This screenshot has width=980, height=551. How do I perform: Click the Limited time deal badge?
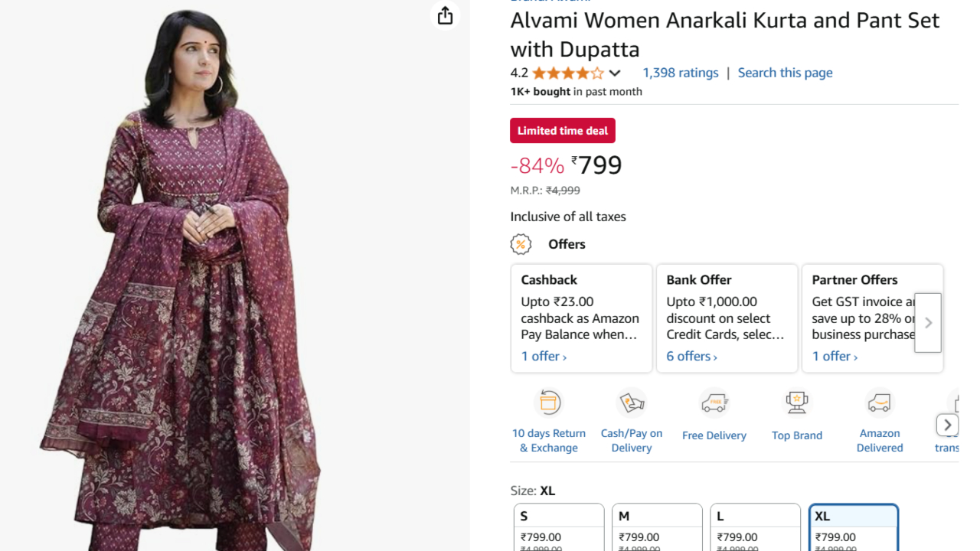[x=562, y=130]
